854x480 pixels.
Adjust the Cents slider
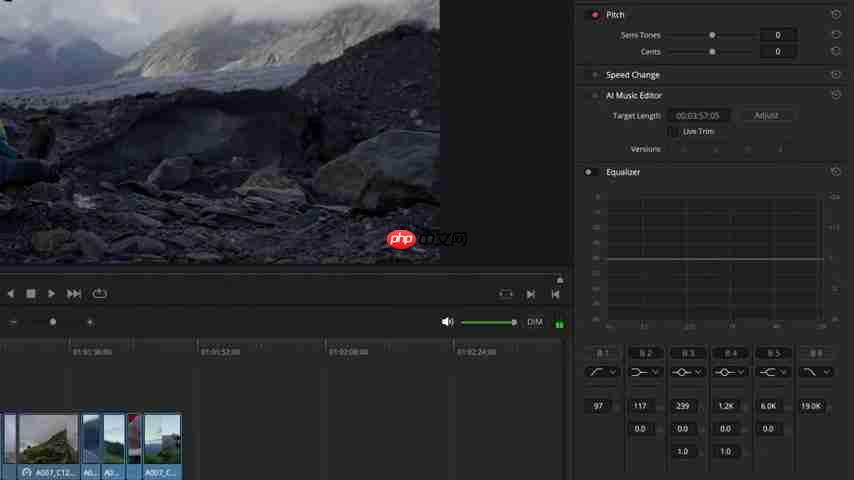pos(712,52)
